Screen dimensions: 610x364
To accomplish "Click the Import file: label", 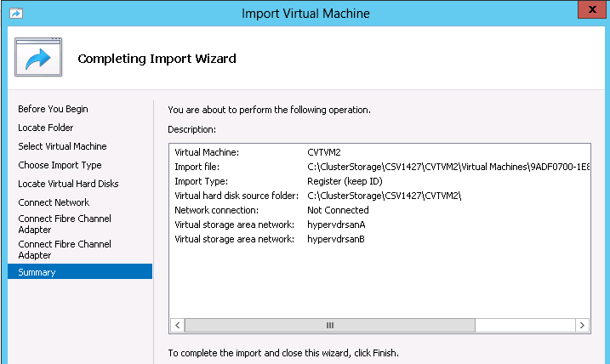I will [x=197, y=167].
